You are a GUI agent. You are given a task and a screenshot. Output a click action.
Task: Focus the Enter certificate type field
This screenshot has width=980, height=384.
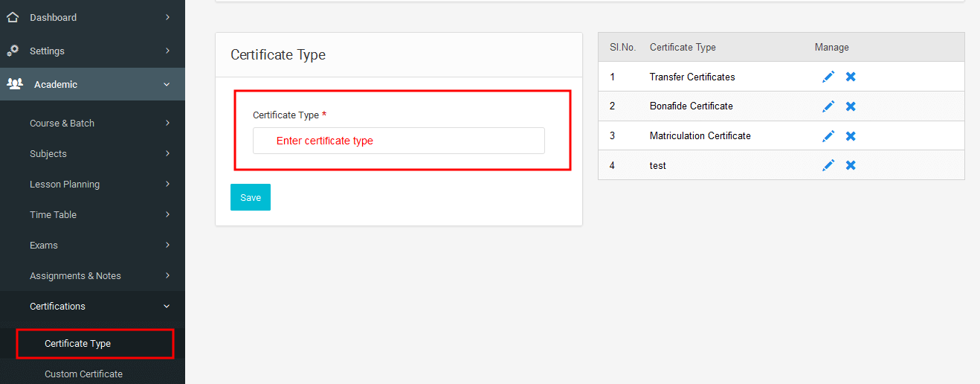pyautogui.click(x=399, y=141)
